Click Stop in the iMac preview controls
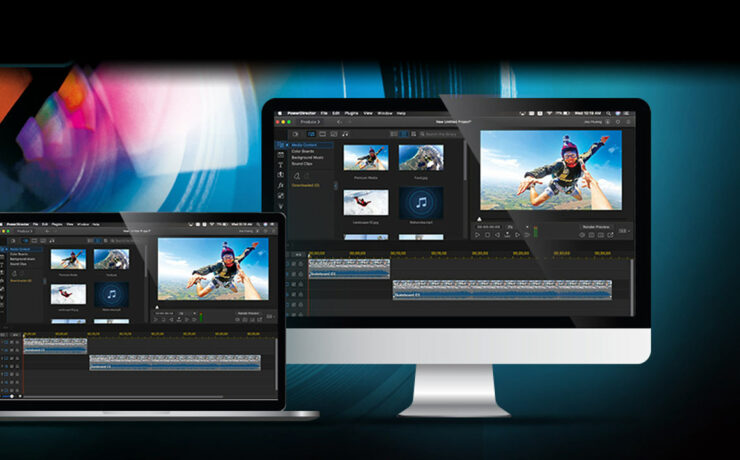Screen dimensions: 740x460 click(488, 235)
